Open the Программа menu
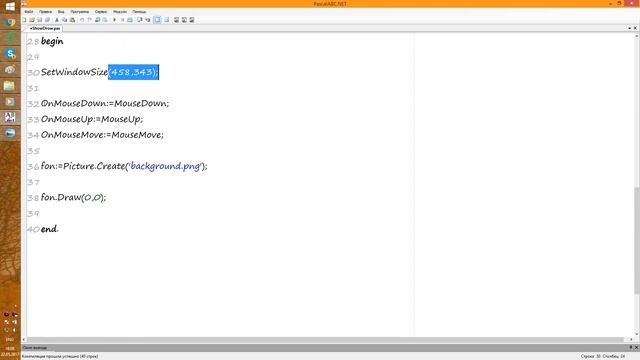Viewport: 640px width, 360px height. (x=80, y=11)
